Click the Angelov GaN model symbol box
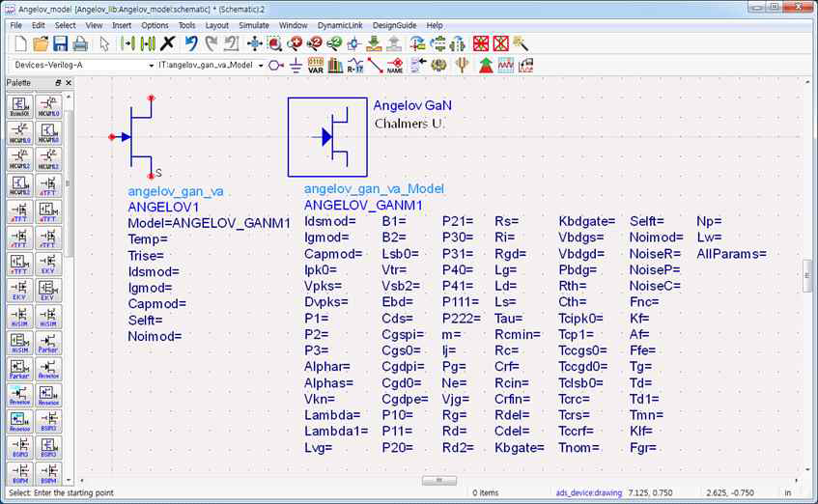Viewport: 818px width, 504px height. coord(326,137)
